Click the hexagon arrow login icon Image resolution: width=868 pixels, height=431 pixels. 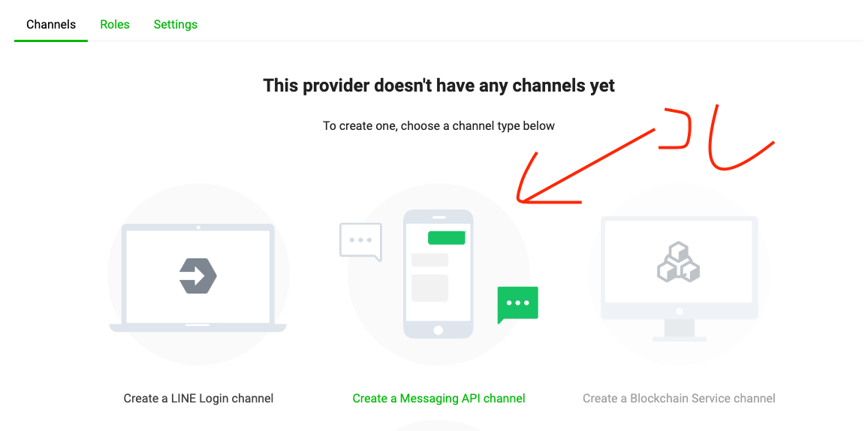point(197,276)
